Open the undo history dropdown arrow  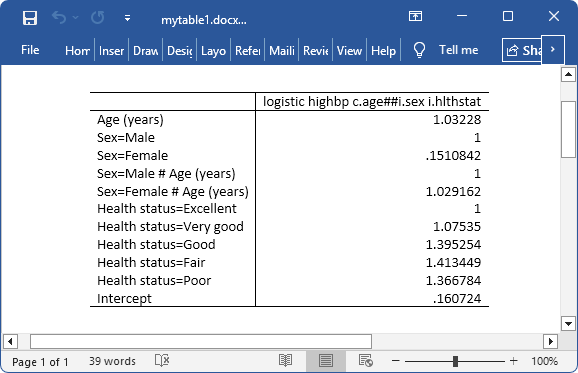[76, 17]
